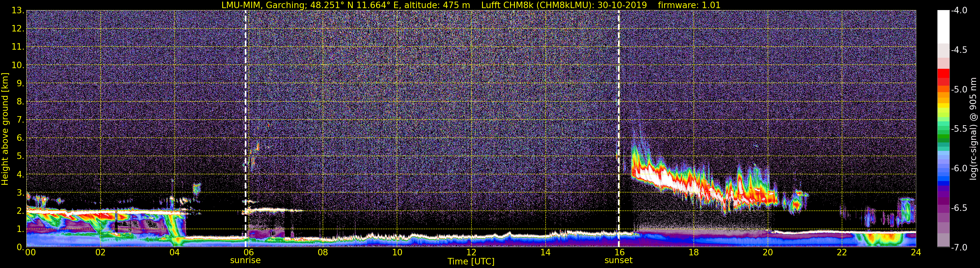Click the time axis tick label '20'
Viewport: 980px width, 268px height.
[x=768, y=252]
